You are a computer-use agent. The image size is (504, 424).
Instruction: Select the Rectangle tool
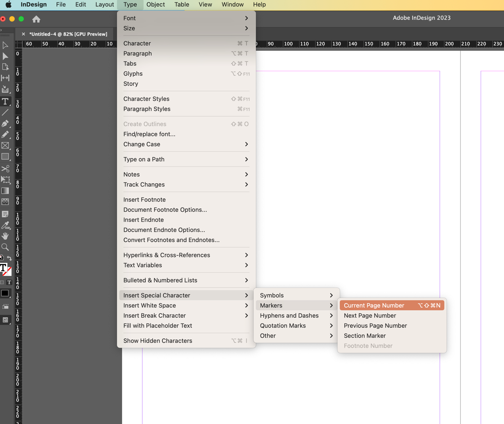[x=5, y=156]
